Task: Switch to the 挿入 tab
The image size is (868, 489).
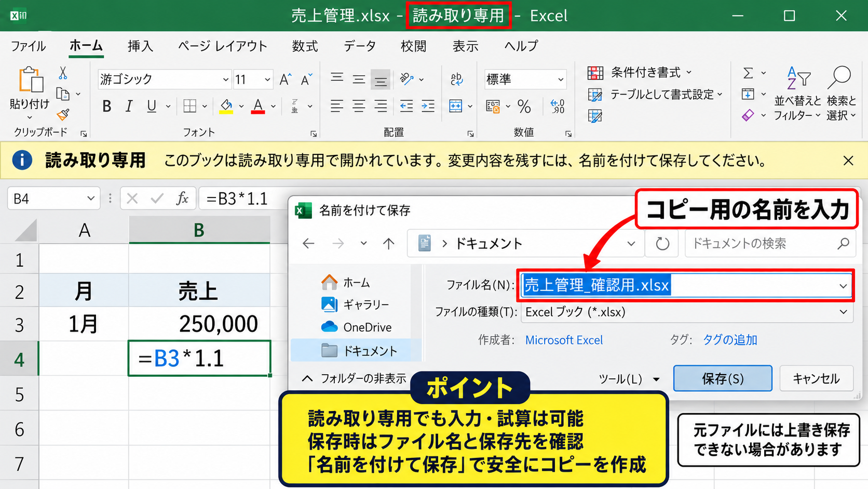Action: pos(141,46)
